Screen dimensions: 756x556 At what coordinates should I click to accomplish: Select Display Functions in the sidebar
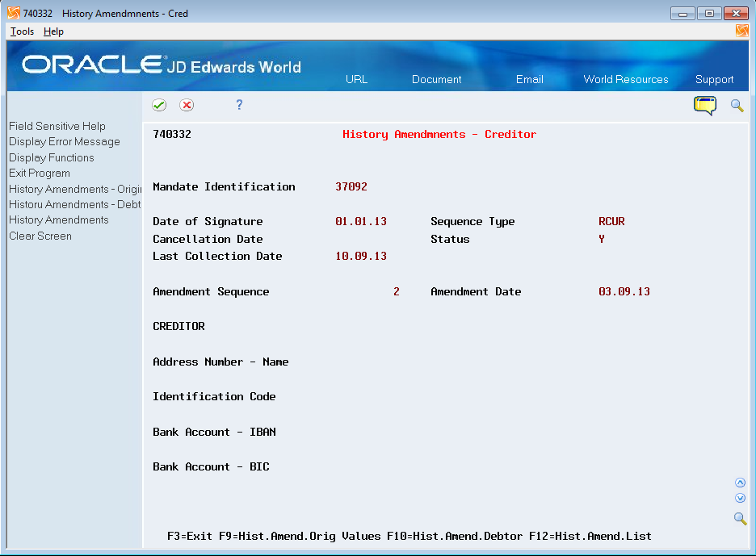[51, 157]
